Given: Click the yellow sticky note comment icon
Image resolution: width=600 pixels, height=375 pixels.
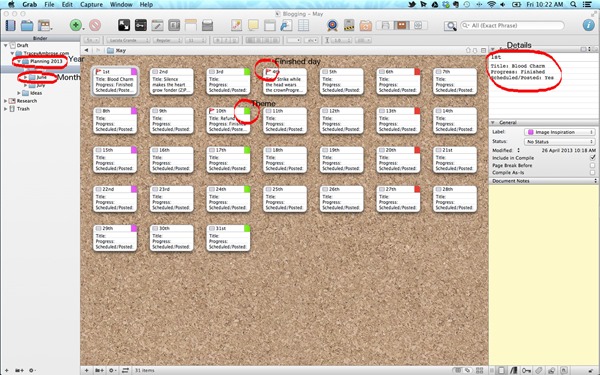Looking at the screenshot, I should click(253, 25).
